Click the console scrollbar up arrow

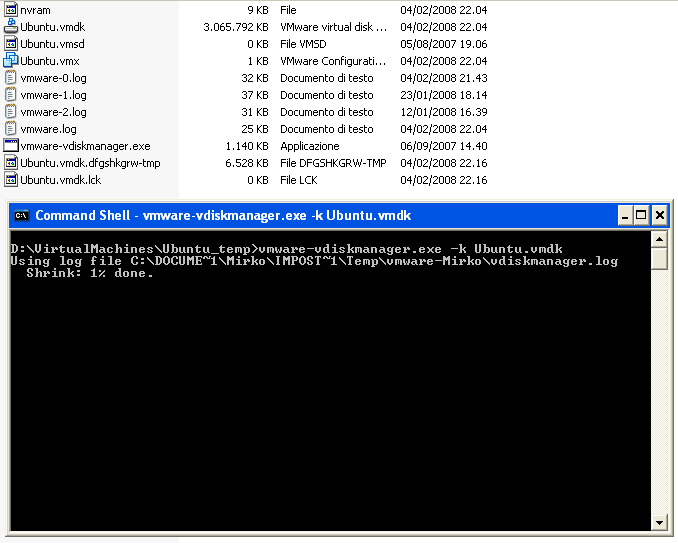pyautogui.click(x=659, y=239)
